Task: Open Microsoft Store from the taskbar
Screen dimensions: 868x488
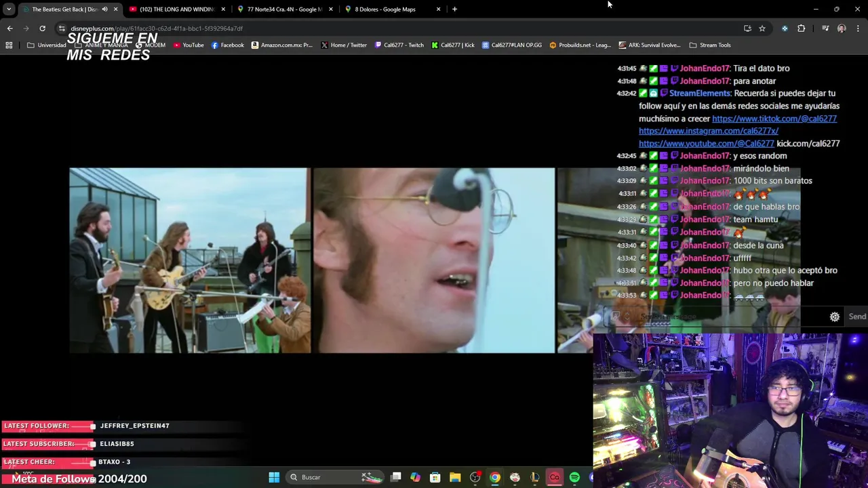Action: tap(435, 477)
